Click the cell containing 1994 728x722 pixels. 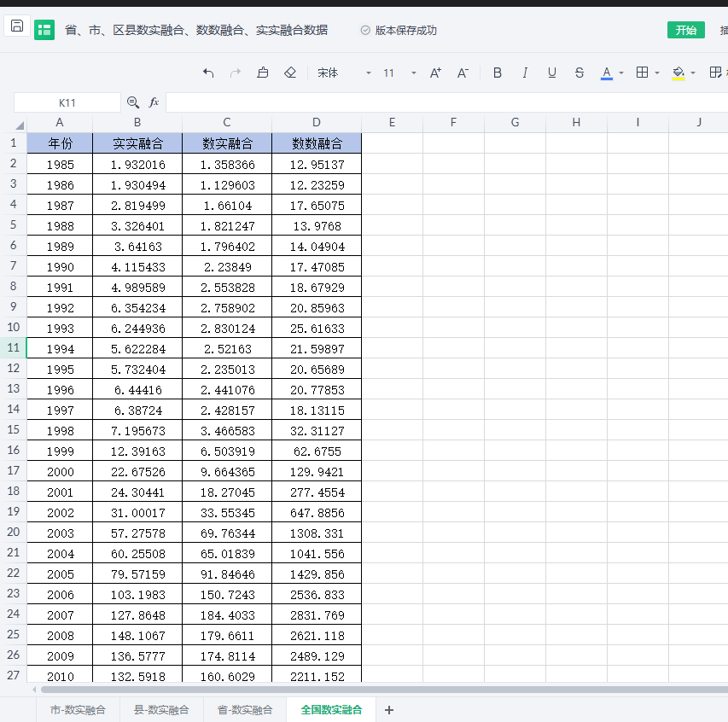point(60,349)
